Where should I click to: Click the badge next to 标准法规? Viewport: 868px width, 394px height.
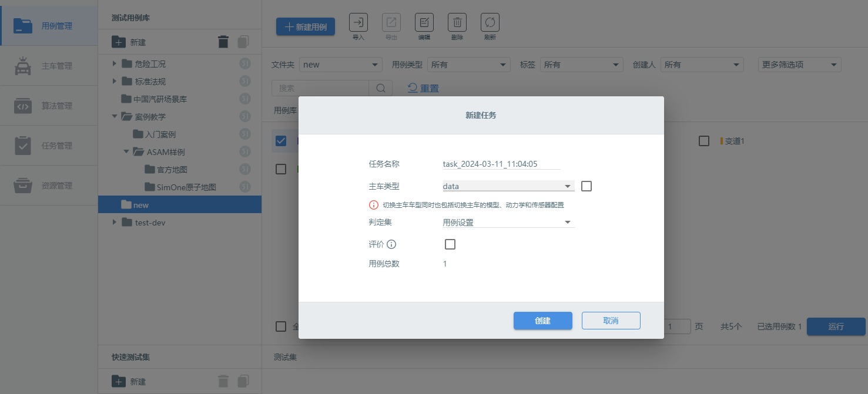click(x=245, y=81)
